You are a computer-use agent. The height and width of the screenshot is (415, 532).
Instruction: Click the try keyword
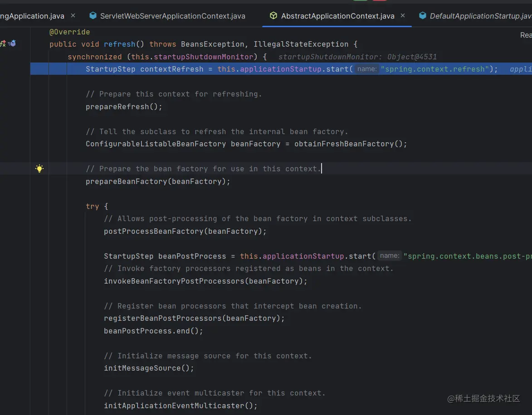(x=92, y=207)
